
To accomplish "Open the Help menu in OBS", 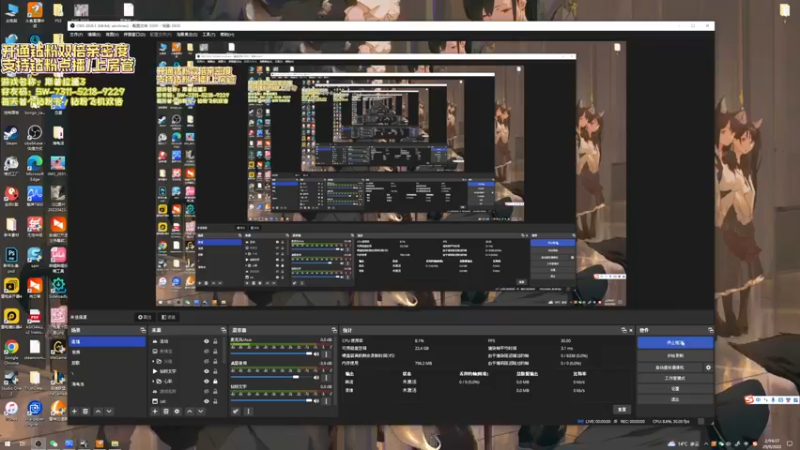I will (227, 35).
